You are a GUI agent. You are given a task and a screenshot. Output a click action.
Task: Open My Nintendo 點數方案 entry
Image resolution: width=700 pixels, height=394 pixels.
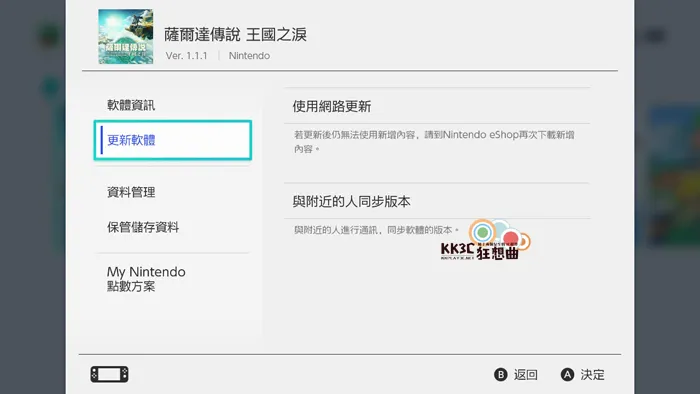[x=146, y=279]
